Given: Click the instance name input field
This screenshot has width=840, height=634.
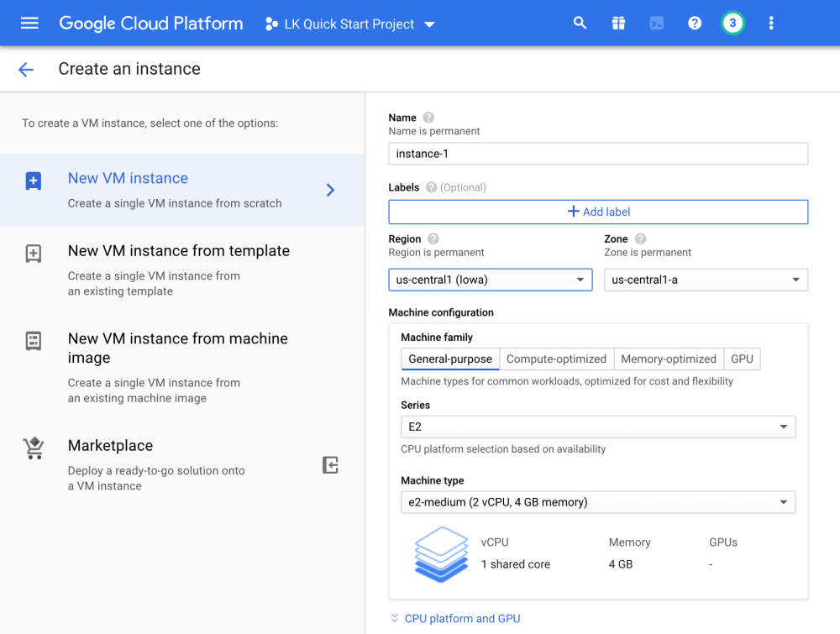Looking at the screenshot, I should 598,154.
